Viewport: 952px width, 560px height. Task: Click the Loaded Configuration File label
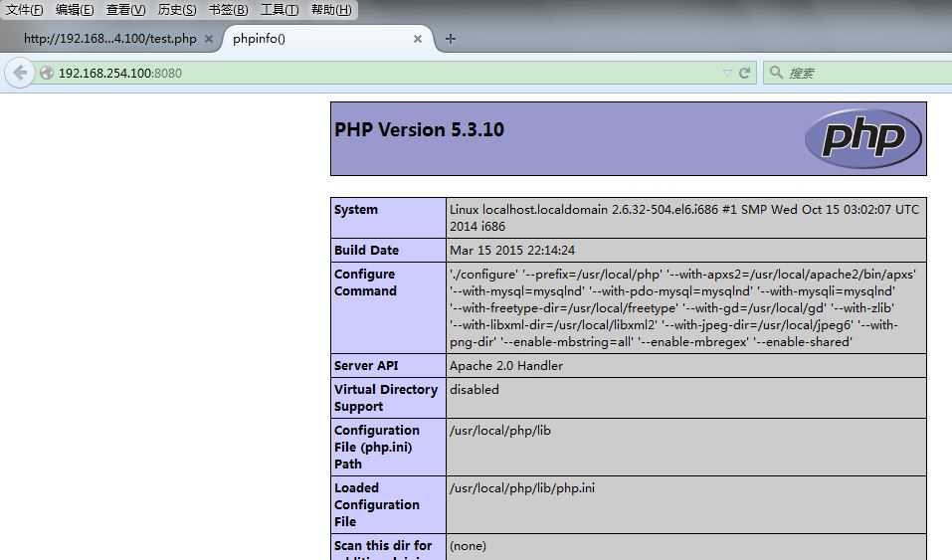click(376, 504)
